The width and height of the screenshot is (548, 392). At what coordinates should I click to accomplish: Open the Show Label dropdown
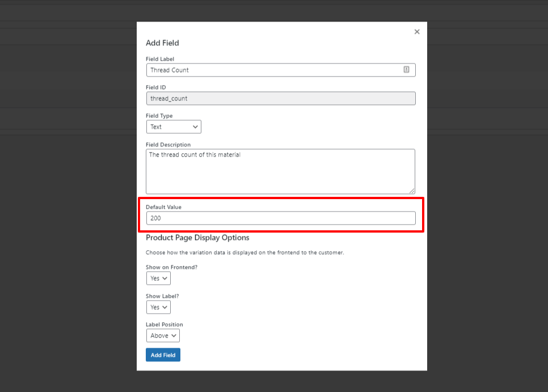pyautogui.click(x=158, y=307)
